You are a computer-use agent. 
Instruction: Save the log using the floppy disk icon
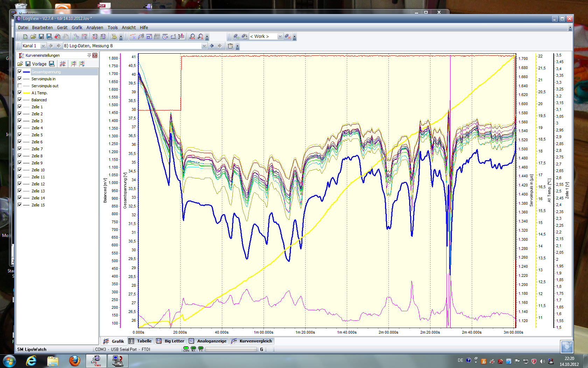(41, 36)
